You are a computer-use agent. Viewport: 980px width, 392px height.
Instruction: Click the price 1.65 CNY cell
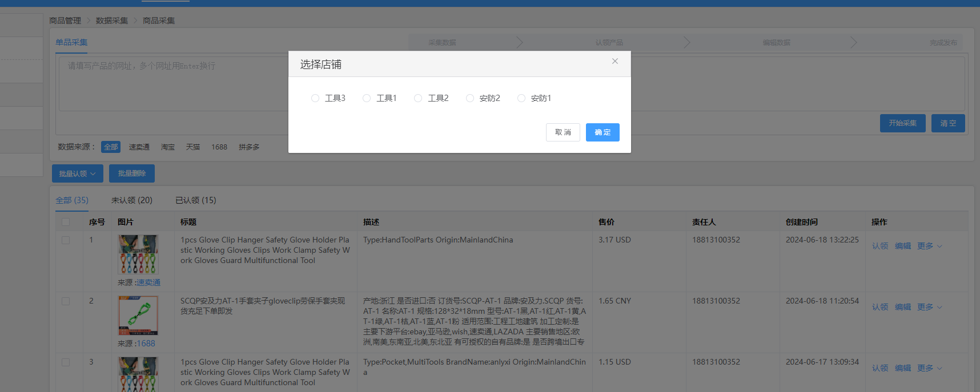coord(614,301)
